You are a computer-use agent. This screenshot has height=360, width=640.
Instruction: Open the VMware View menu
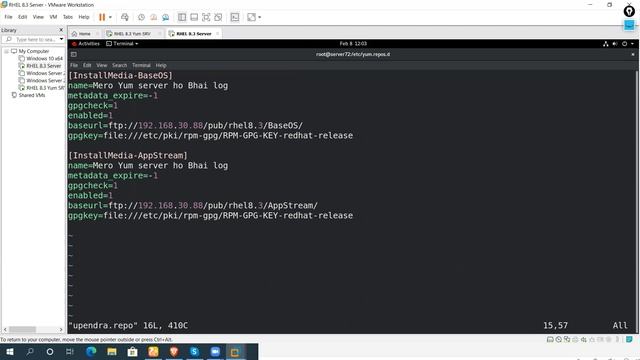click(x=38, y=17)
